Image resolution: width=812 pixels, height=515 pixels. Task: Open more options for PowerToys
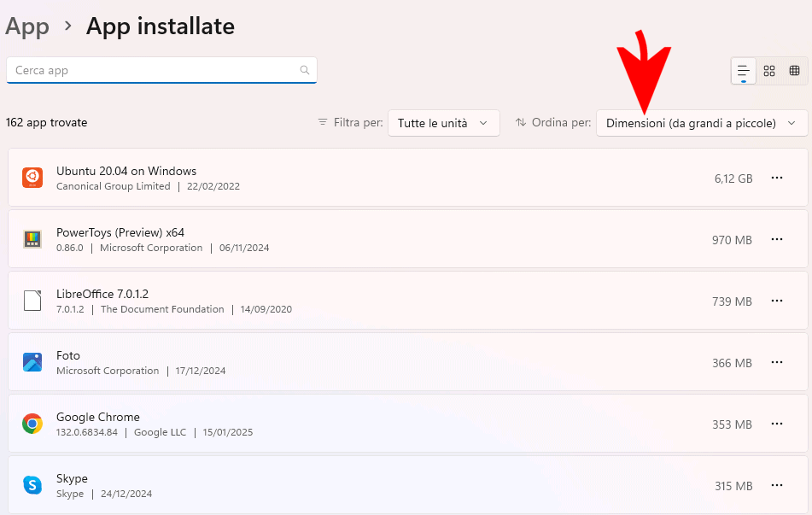(777, 239)
